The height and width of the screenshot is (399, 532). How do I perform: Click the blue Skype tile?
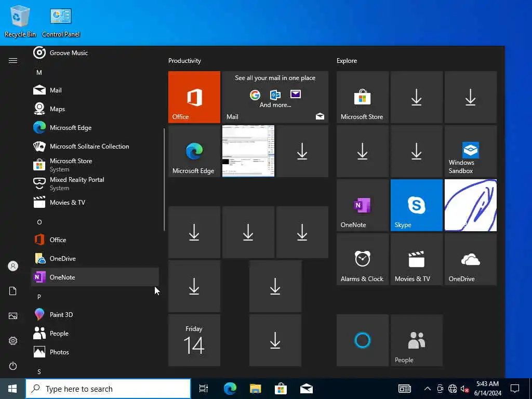click(x=417, y=205)
